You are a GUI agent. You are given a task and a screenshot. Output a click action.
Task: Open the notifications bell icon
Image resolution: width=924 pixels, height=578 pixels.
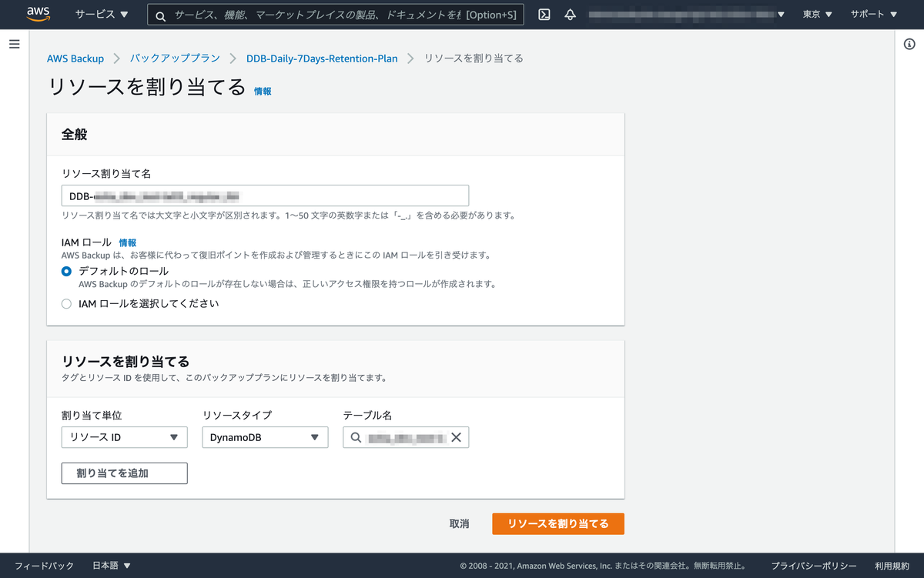(570, 14)
